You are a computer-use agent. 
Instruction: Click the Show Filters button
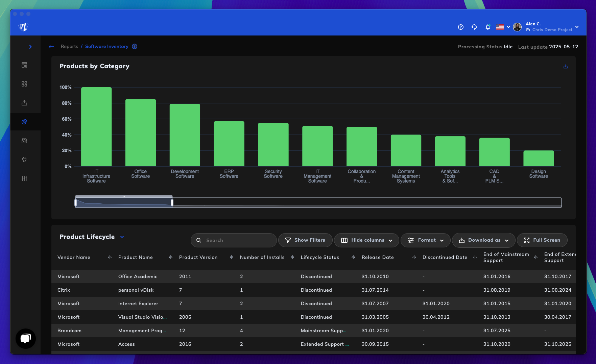pos(305,240)
